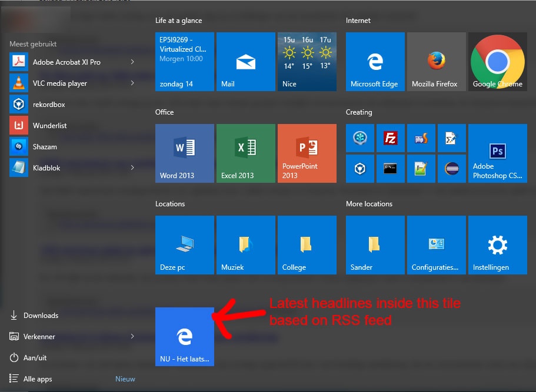
Task: Launch PowerPoint 2013 tile
Action: (x=307, y=153)
